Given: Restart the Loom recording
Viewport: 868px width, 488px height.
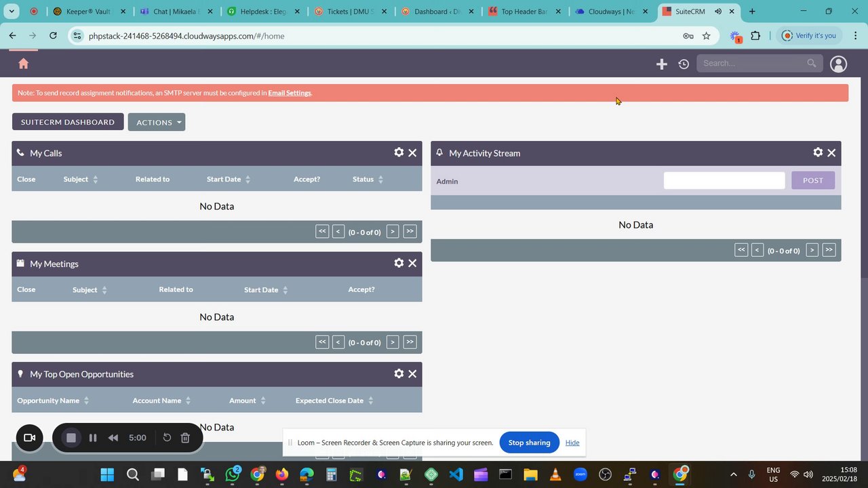Looking at the screenshot, I should pos(167,438).
